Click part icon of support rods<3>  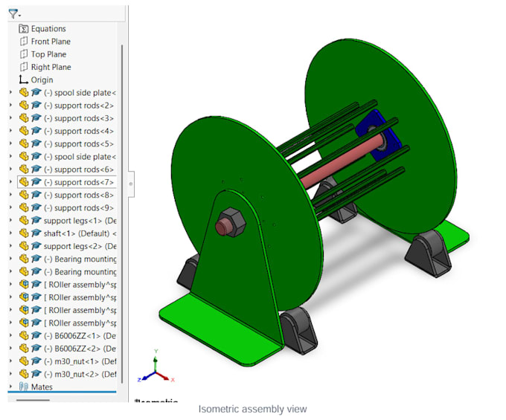pyautogui.click(x=24, y=118)
